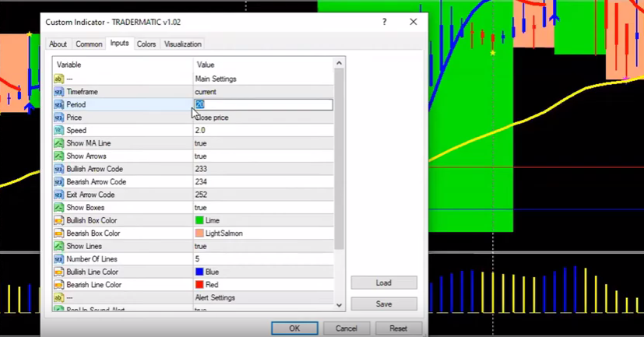The width and height of the screenshot is (644, 337).
Task: Click the Speed value 2.0
Action: tap(200, 131)
